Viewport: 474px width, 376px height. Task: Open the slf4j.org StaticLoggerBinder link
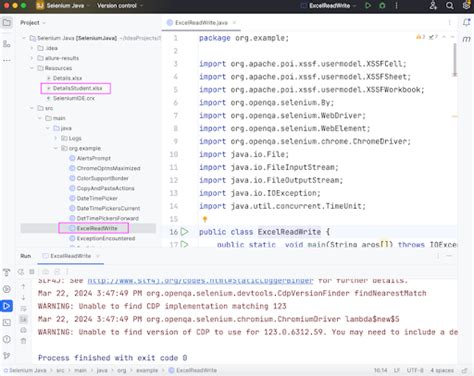click(200, 281)
